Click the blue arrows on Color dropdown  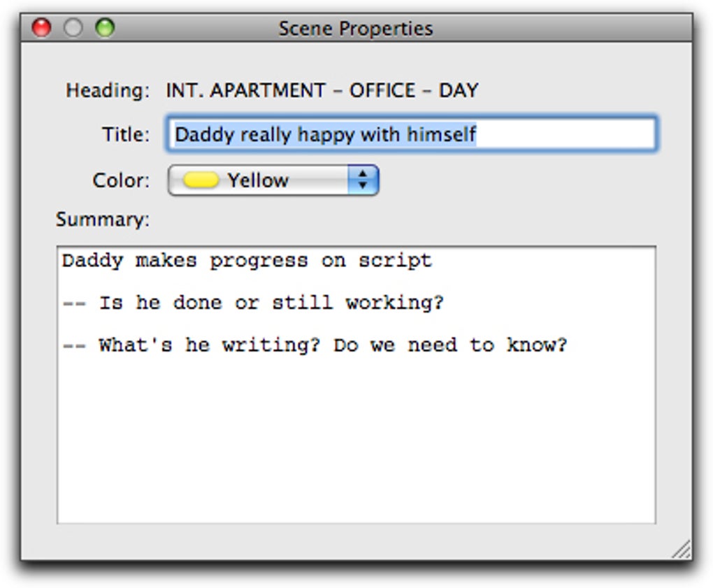363,180
